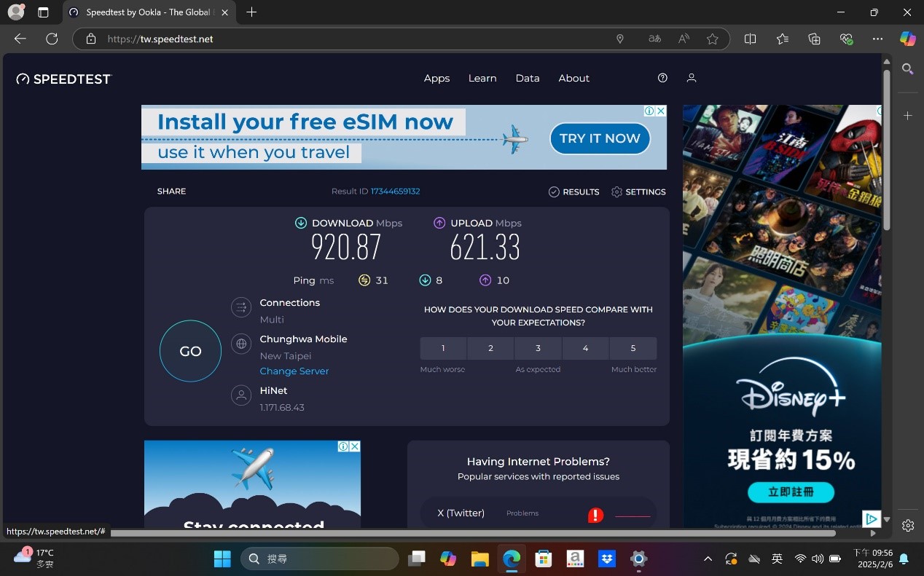Click Change Server link
This screenshot has width=924, height=576.
pos(294,371)
